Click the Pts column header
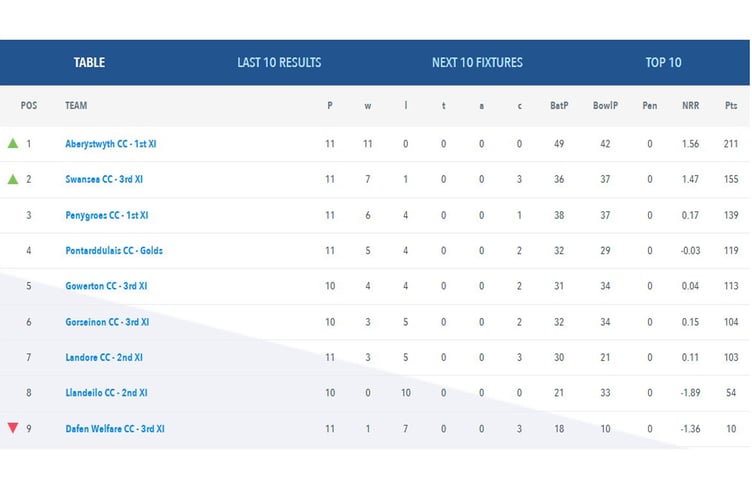The height and width of the screenshot is (501, 752). pyautogui.click(x=731, y=106)
